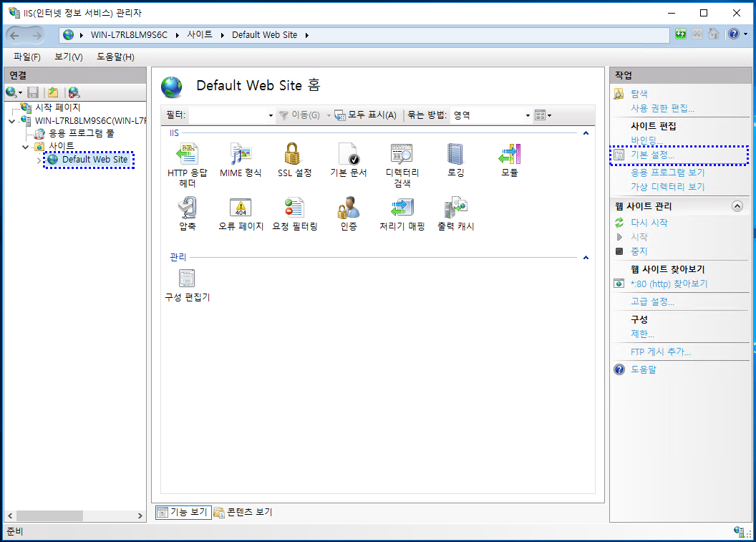Click 가상 디렉터리 보기 link
This screenshot has height=542, width=756.
(668, 187)
